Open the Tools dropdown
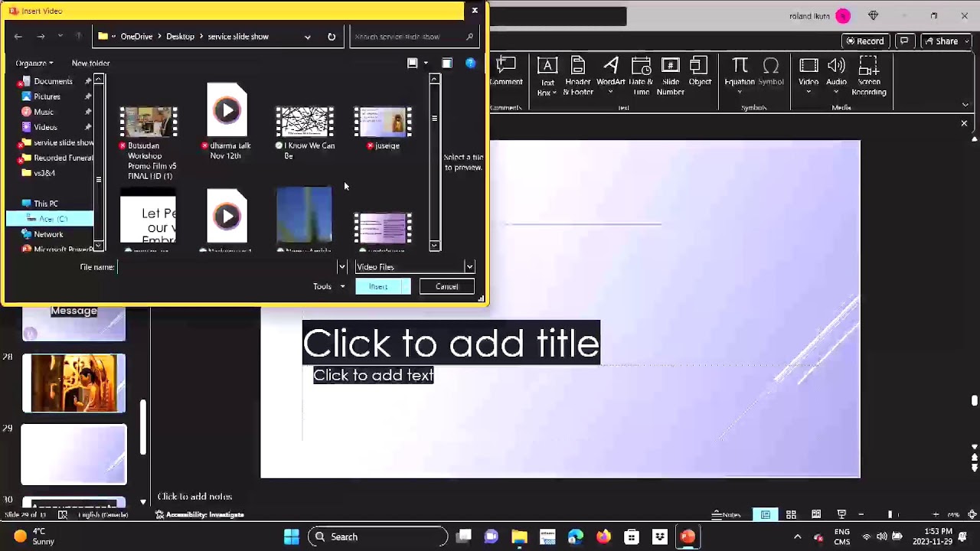 click(x=328, y=286)
